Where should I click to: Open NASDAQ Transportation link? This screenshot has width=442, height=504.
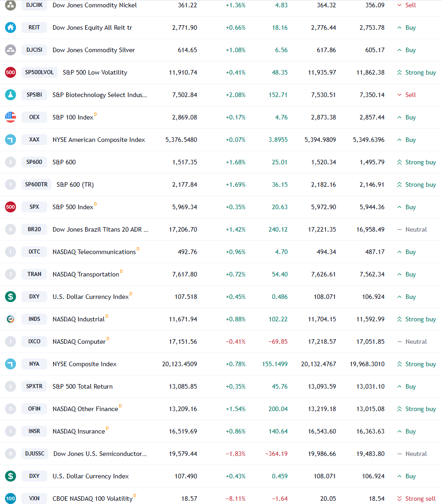click(x=86, y=275)
